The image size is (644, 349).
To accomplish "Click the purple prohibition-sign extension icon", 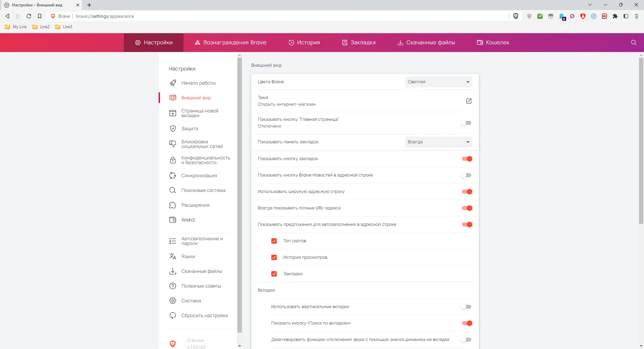I will pyautogui.click(x=572, y=16).
